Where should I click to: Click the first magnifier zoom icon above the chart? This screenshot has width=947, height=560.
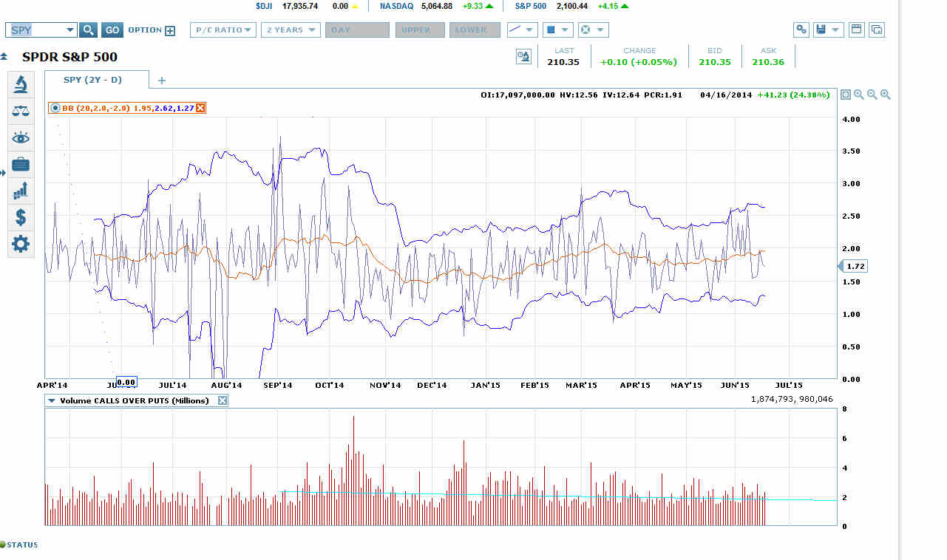[x=859, y=95]
